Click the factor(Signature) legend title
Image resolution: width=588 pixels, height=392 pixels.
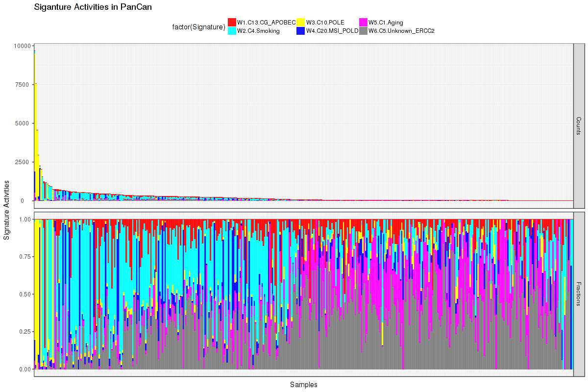click(198, 26)
